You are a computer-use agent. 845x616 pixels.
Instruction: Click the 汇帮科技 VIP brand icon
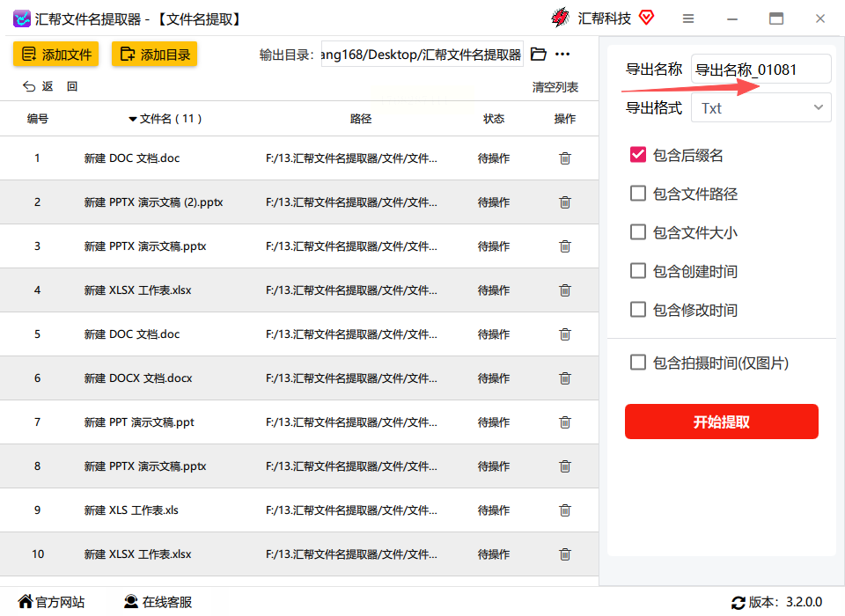pos(646,18)
